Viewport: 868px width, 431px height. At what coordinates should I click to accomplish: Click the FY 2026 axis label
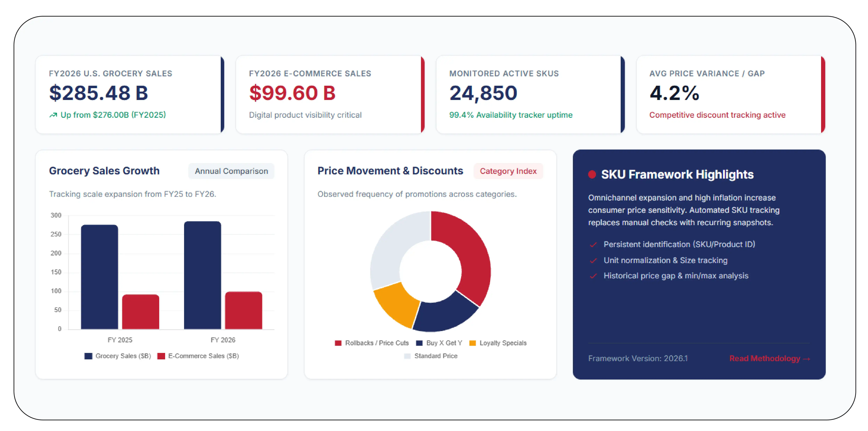click(x=223, y=340)
